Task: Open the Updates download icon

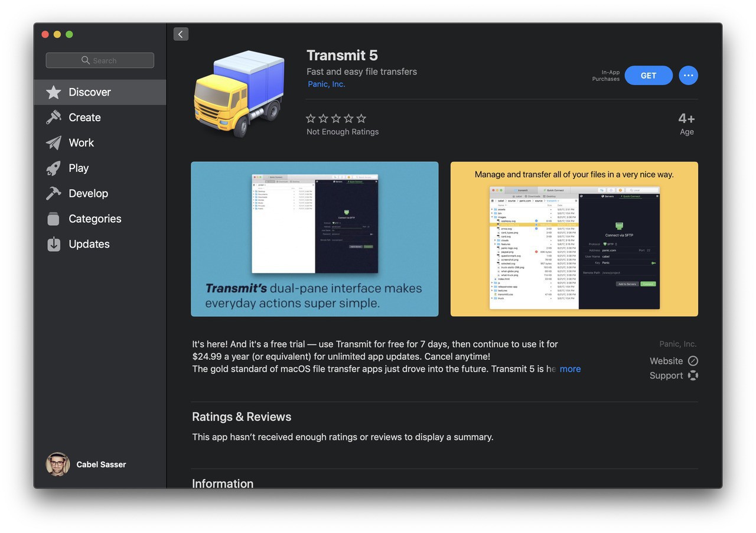Action: [54, 244]
